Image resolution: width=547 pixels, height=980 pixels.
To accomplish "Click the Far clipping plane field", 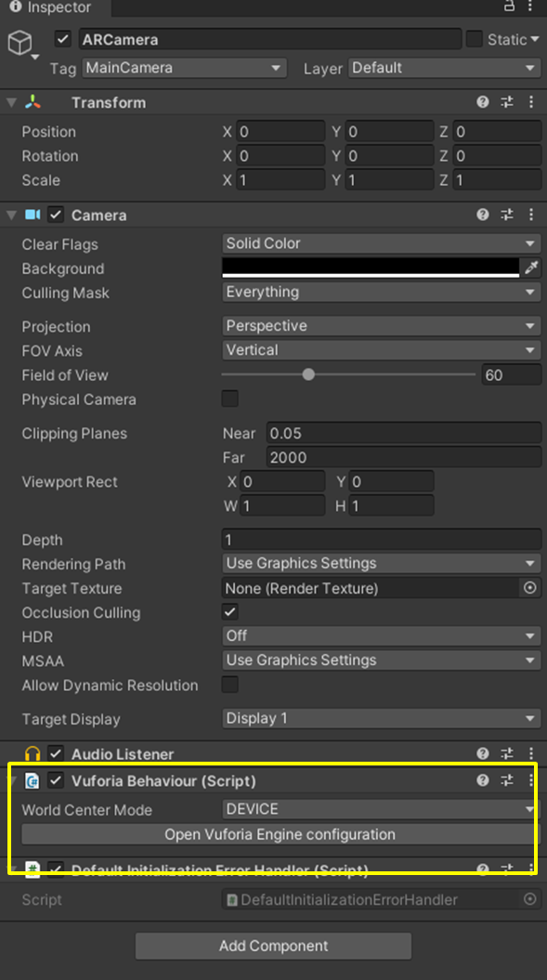I will pyautogui.click(x=404, y=458).
